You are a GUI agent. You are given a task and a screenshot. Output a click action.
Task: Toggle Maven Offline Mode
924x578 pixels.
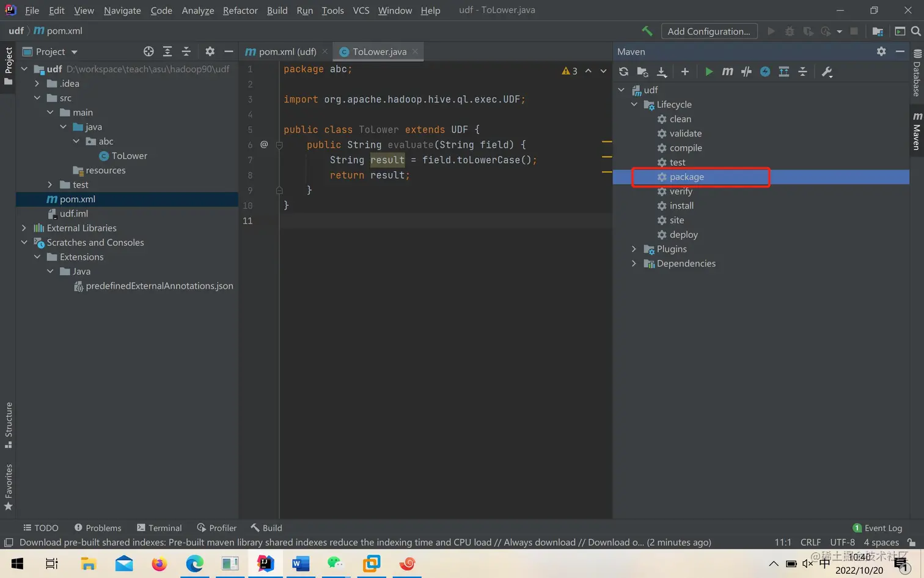[x=746, y=72]
